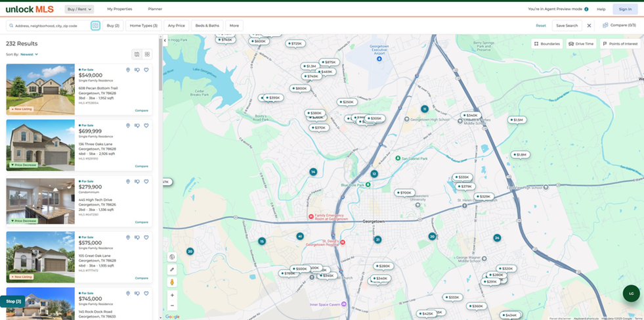Zoom in the map with plus button
The height and width of the screenshot is (320, 644).
(x=172, y=295)
